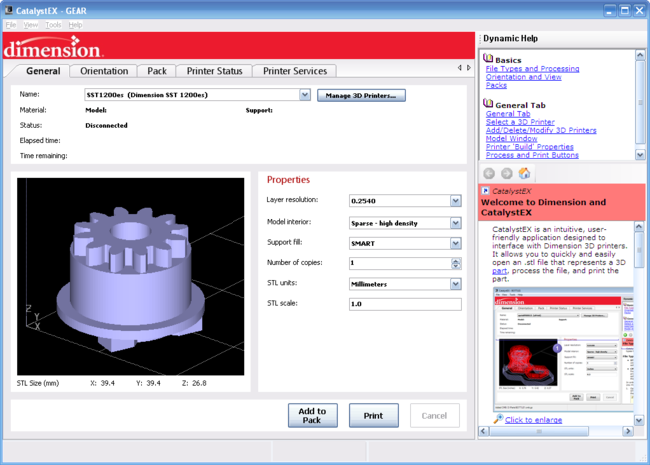Open the STL units dropdown
The width and height of the screenshot is (650, 465).
pos(455,284)
